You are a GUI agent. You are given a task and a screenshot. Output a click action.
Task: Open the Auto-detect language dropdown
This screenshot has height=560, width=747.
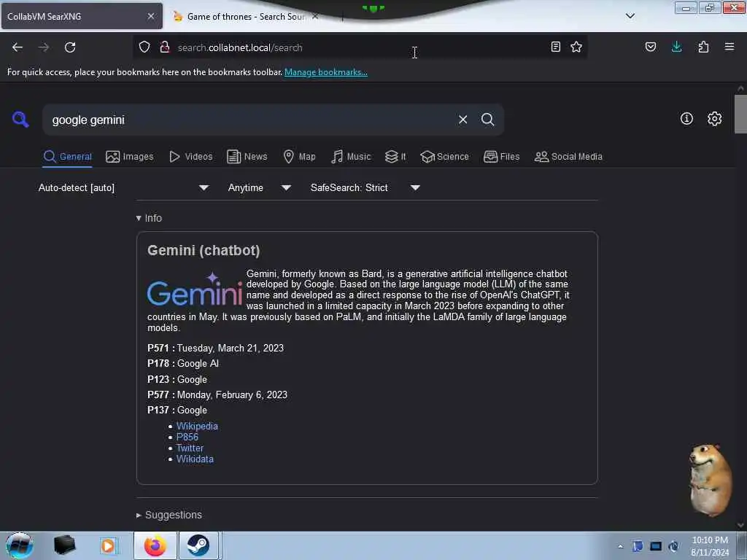pos(124,187)
